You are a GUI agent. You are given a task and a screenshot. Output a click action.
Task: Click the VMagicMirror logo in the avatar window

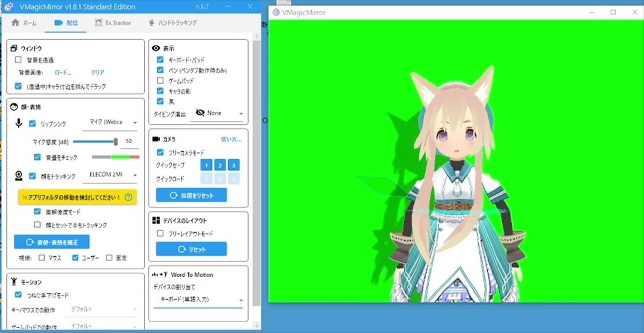click(x=276, y=12)
